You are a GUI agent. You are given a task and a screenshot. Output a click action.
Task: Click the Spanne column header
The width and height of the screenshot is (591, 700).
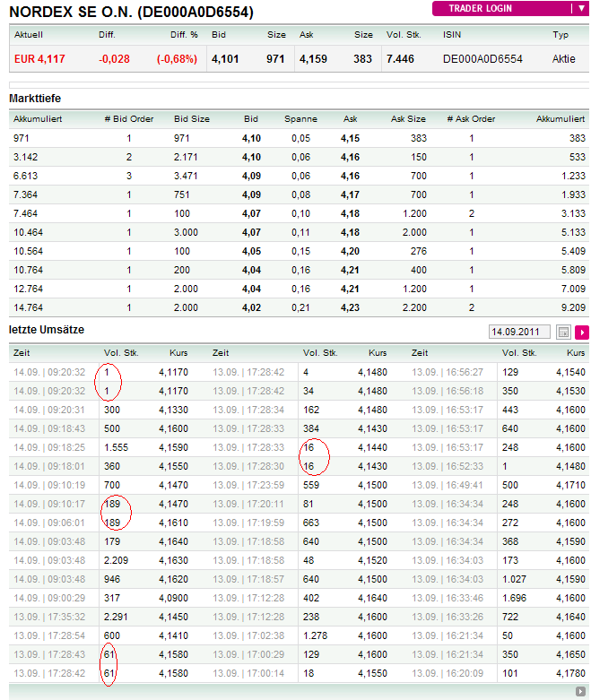point(300,118)
